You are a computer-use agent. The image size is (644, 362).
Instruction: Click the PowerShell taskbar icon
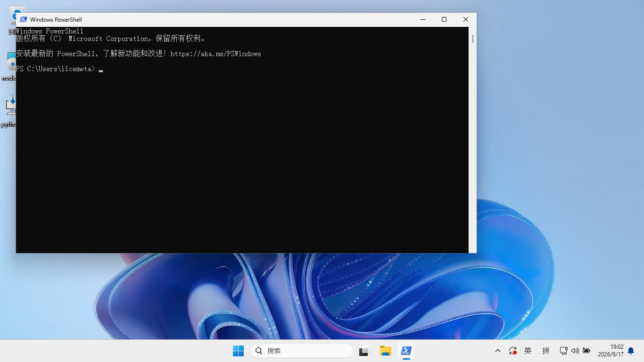[x=406, y=351]
